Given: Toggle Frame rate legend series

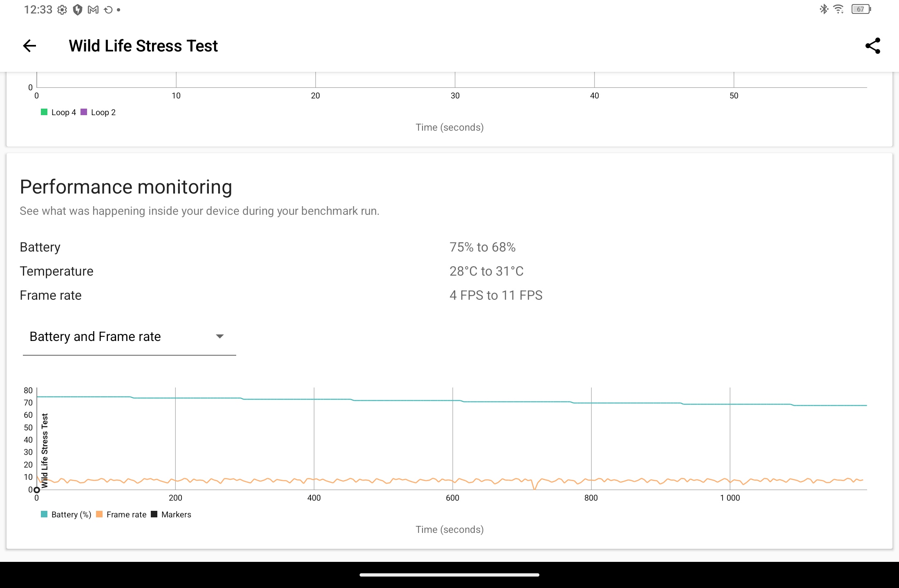Looking at the screenshot, I should click(121, 514).
